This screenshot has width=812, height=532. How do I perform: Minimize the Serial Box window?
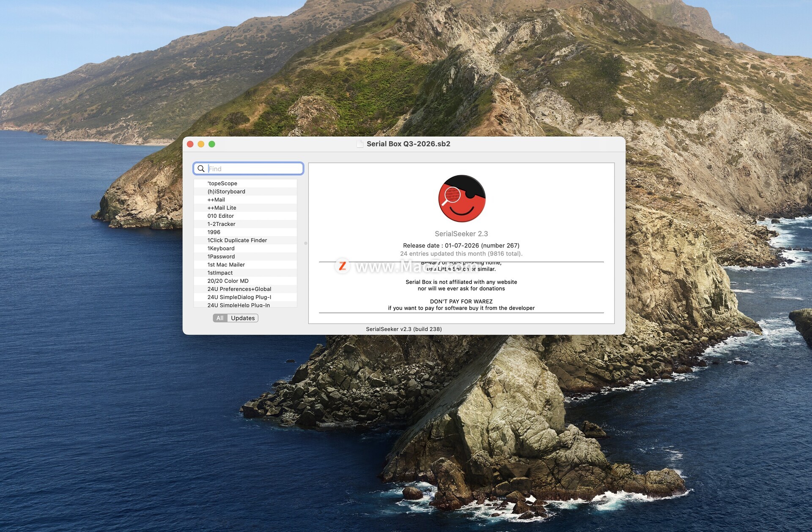point(201,144)
